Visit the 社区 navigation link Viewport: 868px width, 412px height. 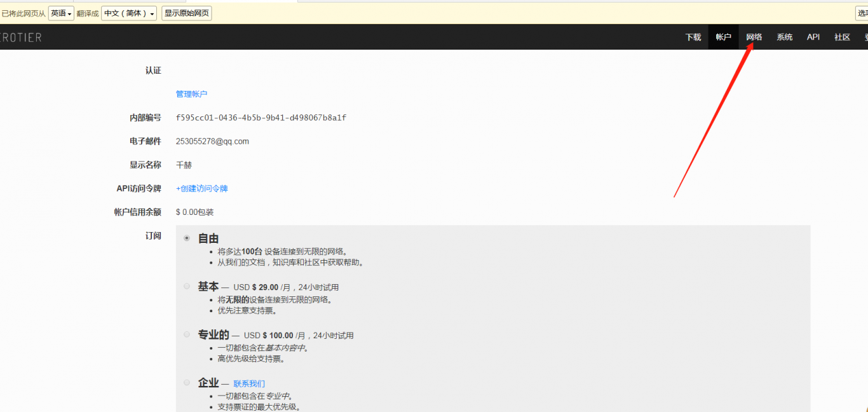tap(842, 38)
